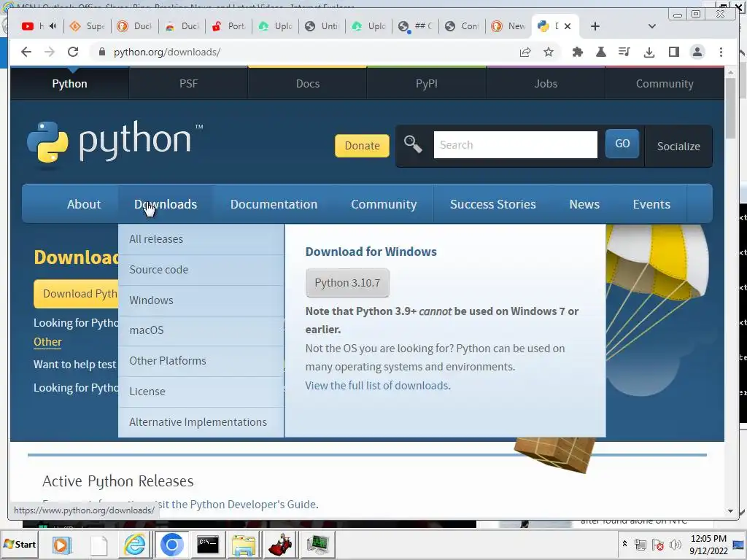
Task: Open Chrome's three-dot menu
Action: click(x=721, y=52)
